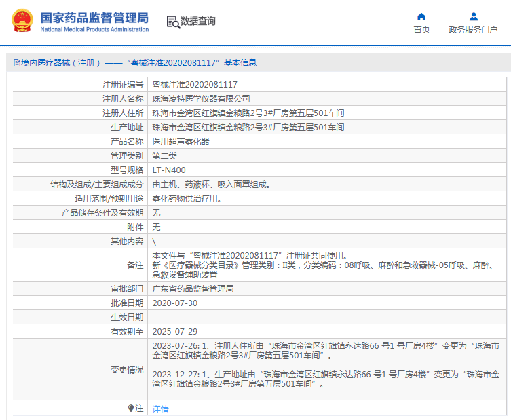511x420 pixels.
Task: Click the 注册人名称 label
Action: pos(123,99)
